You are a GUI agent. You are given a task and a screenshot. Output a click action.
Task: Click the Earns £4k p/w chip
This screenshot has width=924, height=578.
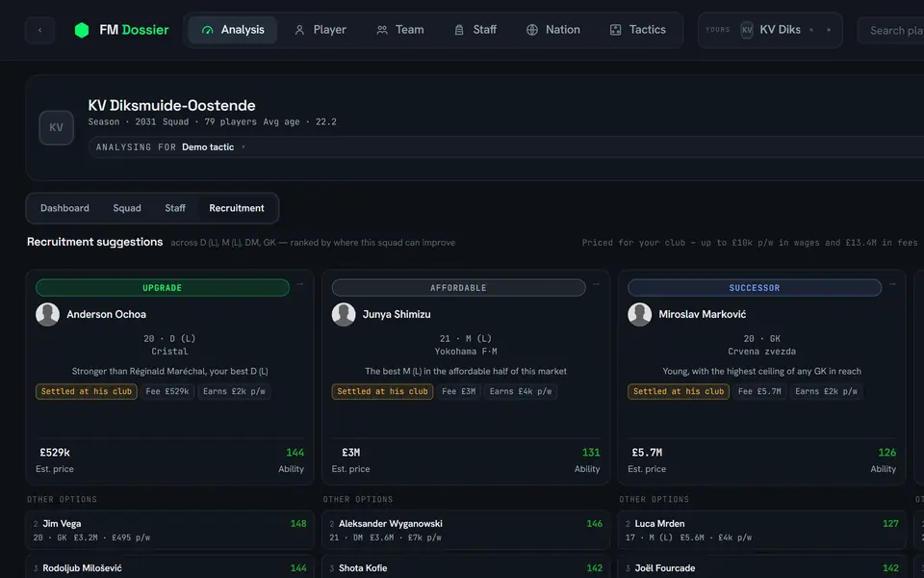click(521, 392)
